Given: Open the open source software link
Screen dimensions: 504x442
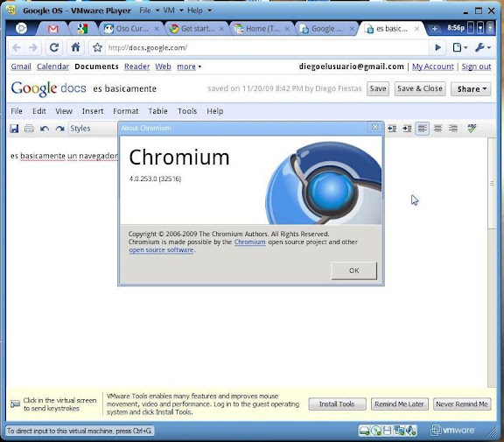Looking at the screenshot, I should [x=161, y=250].
